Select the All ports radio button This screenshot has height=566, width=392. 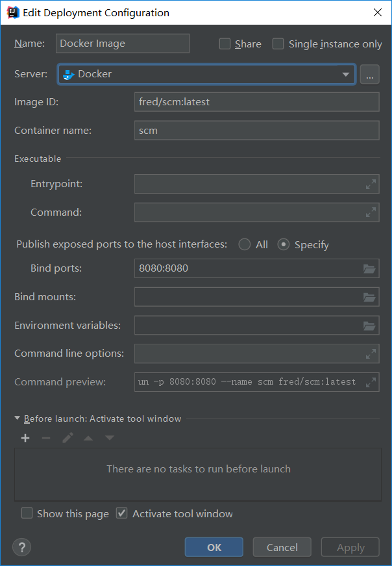click(x=245, y=245)
